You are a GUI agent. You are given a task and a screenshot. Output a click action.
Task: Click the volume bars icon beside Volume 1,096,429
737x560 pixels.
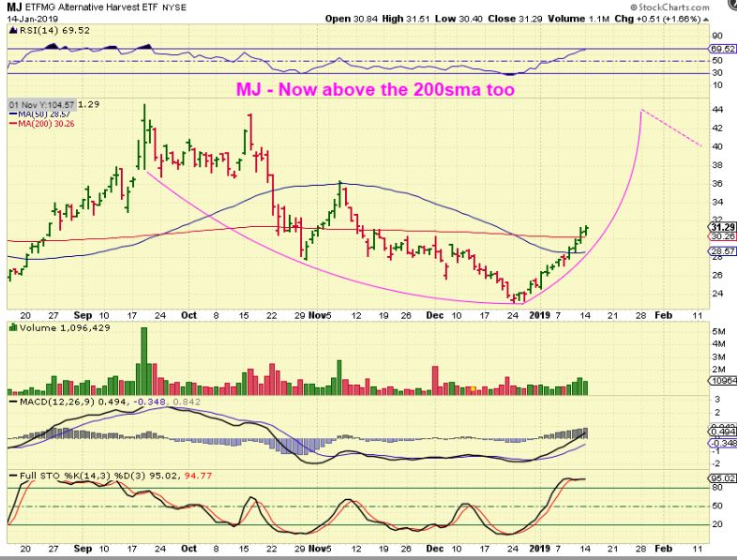[13, 327]
